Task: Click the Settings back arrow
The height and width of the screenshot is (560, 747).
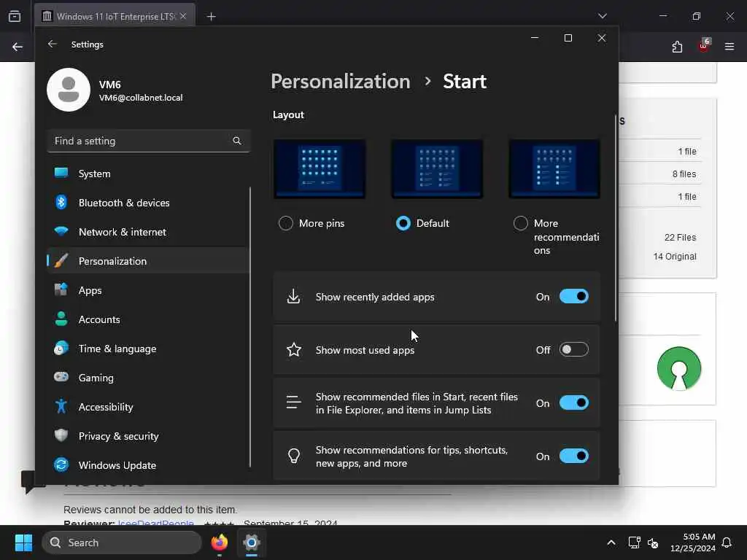Action: coord(53,44)
